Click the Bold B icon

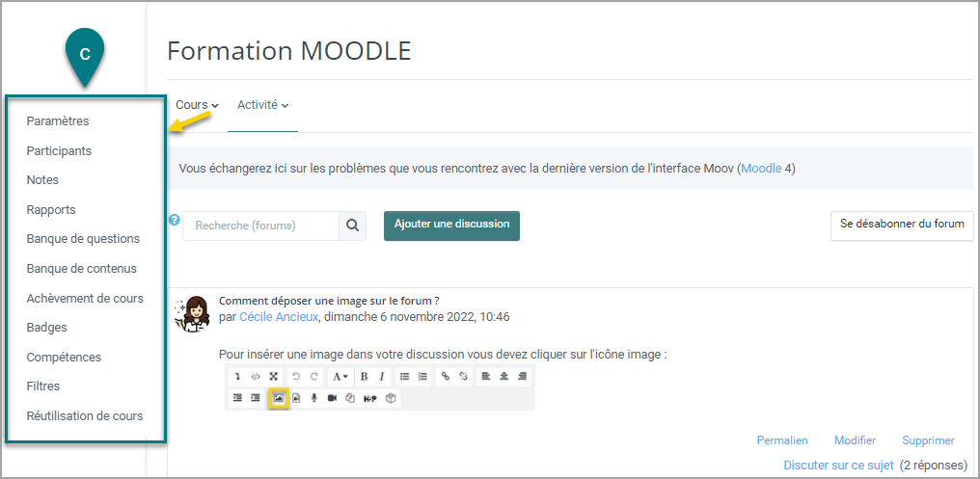coord(364,377)
